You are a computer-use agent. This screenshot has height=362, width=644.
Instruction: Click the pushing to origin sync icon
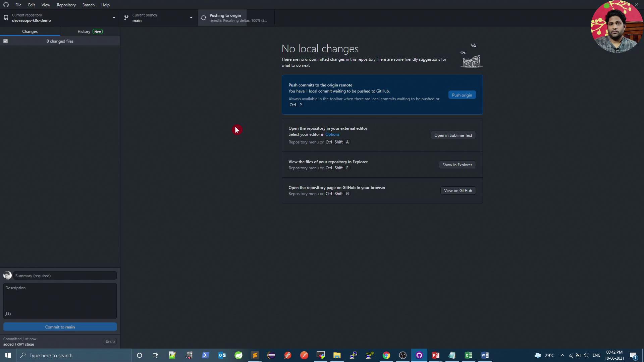tap(204, 18)
